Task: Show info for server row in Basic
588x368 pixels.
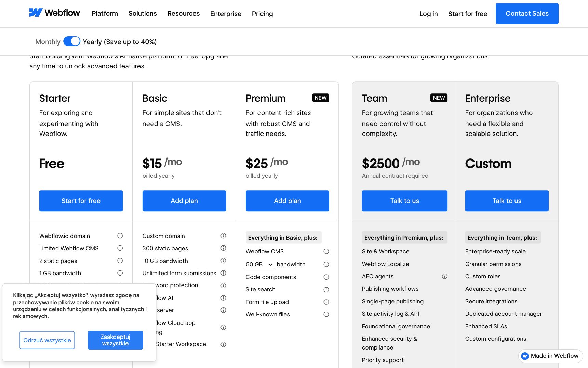Action: tap(223, 310)
